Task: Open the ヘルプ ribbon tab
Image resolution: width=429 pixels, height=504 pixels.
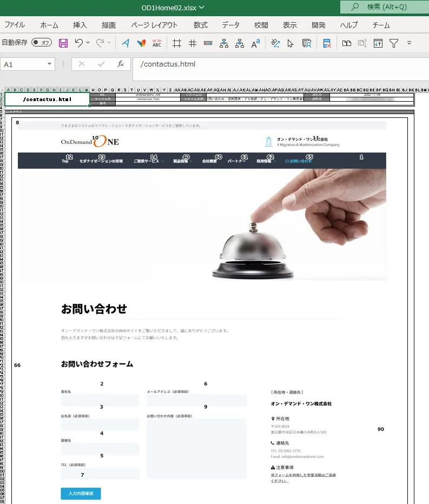Action: point(349,25)
